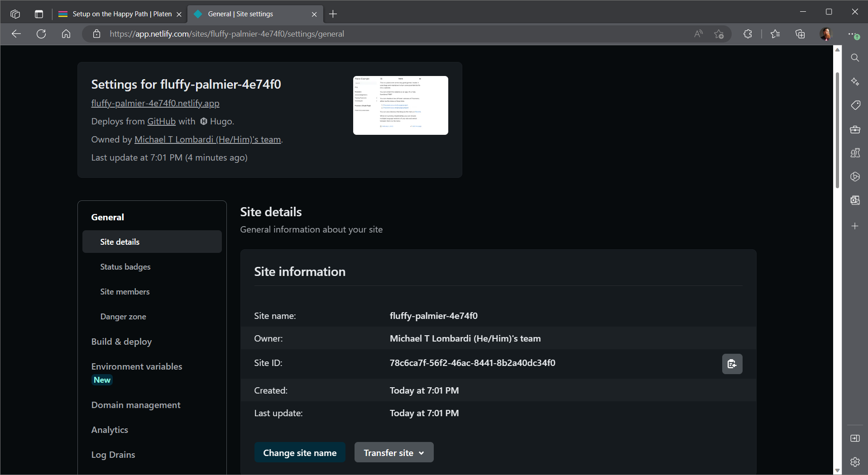Image resolution: width=868 pixels, height=475 pixels.
Task: Click the Change site name button
Action: point(300,452)
